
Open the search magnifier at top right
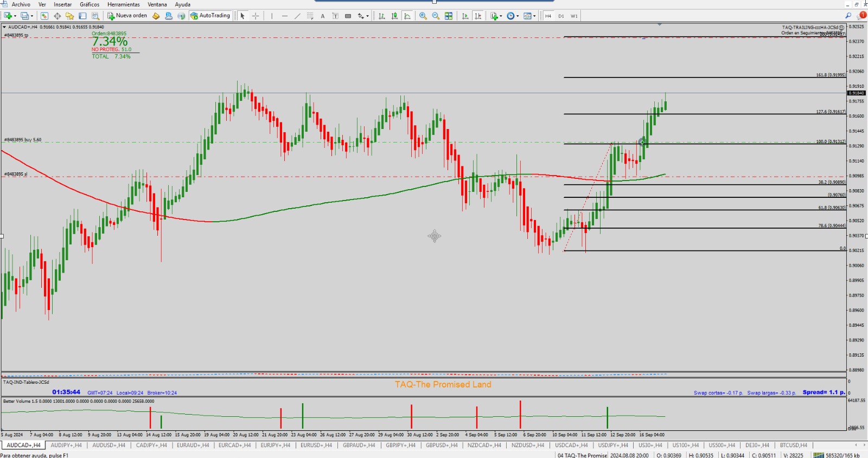(x=848, y=16)
